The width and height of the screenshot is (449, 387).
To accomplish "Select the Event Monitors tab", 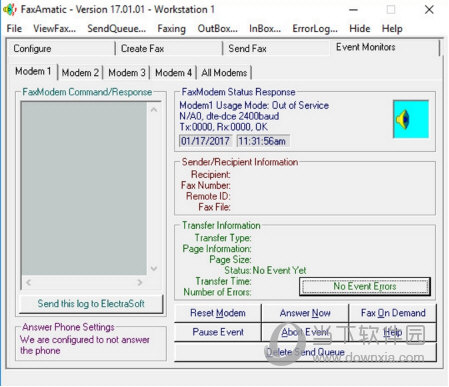I will (x=385, y=47).
